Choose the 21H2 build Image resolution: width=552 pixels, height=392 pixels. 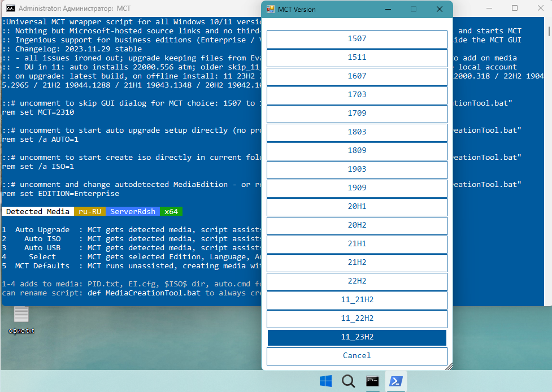[357, 263]
